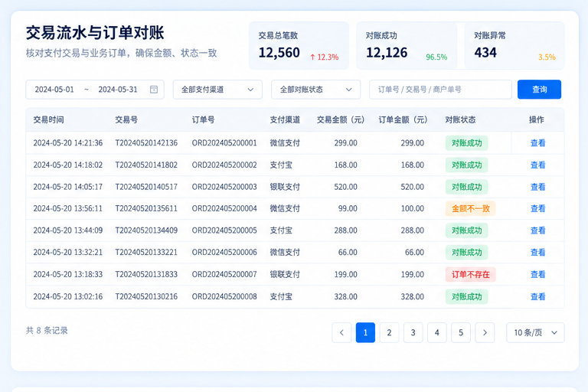The height and width of the screenshot is (392, 588).
Task: Click the 订单不存在 status tag
Action: (471, 275)
